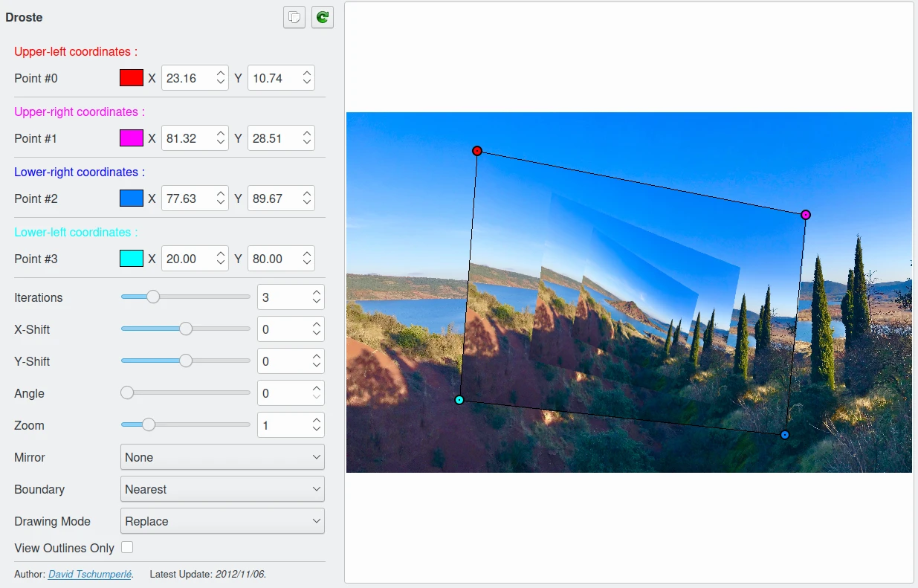918x588 pixels.
Task: Click the cyan Point #3 color swatch
Action: (132, 259)
